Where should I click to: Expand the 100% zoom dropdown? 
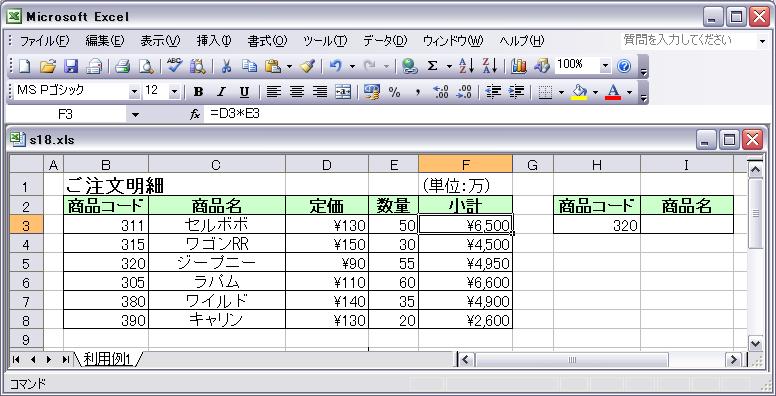click(605, 65)
